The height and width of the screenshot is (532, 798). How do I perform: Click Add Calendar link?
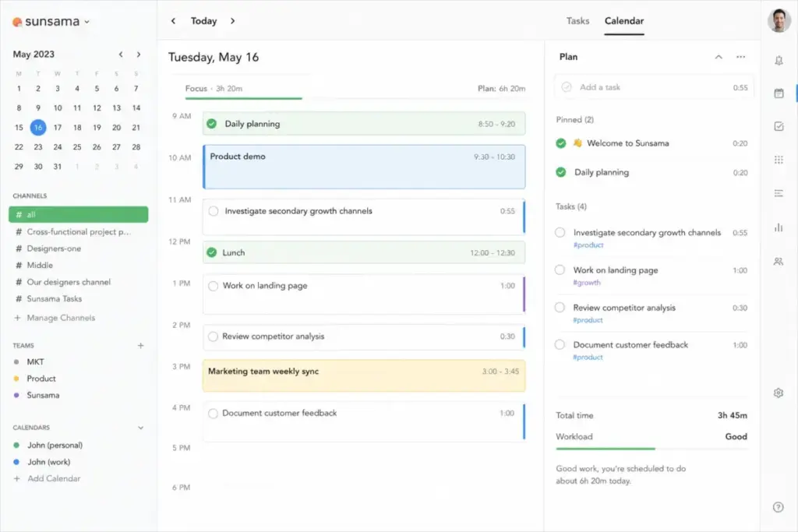click(x=54, y=478)
